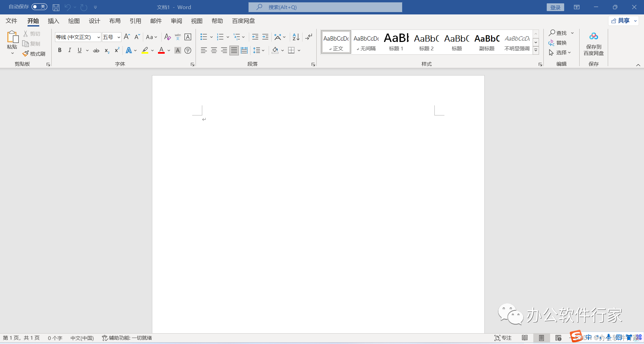Sort text with A-Z icon

pyautogui.click(x=296, y=37)
